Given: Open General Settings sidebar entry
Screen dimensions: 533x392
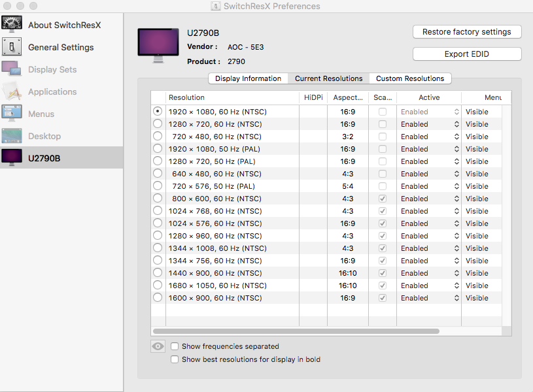Looking at the screenshot, I should tap(61, 47).
